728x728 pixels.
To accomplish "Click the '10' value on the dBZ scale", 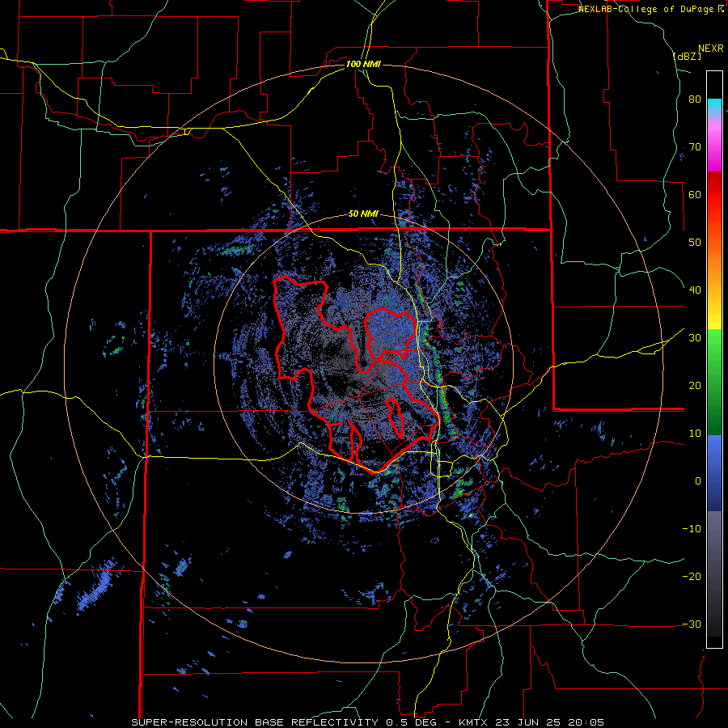I will click(x=695, y=434).
